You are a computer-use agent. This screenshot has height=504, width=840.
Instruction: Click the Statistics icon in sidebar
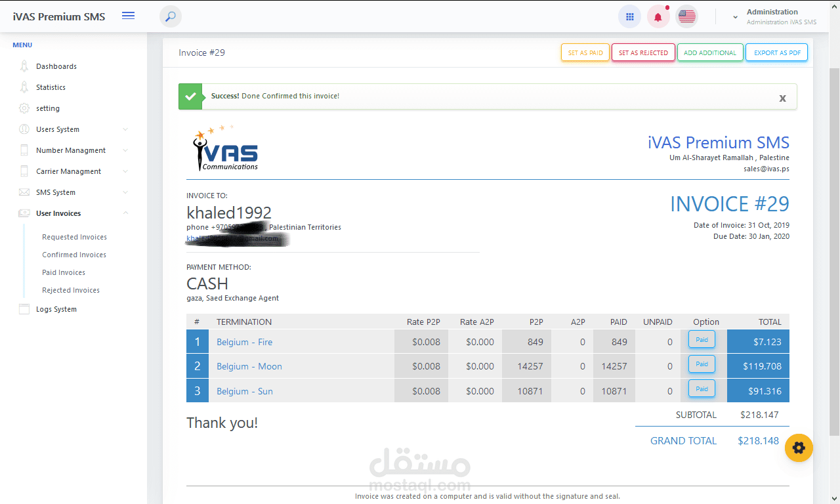point(24,87)
